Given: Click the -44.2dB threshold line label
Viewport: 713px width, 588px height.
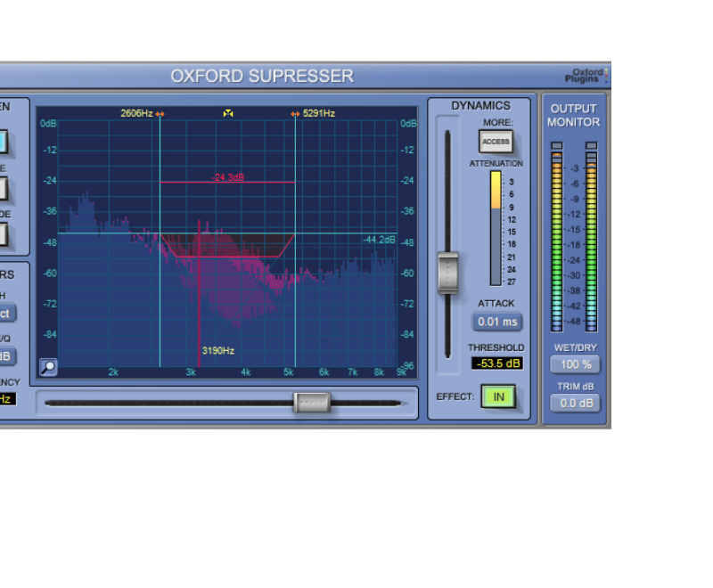Looking at the screenshot, I should pyautogui.click(x=380, y=240).
